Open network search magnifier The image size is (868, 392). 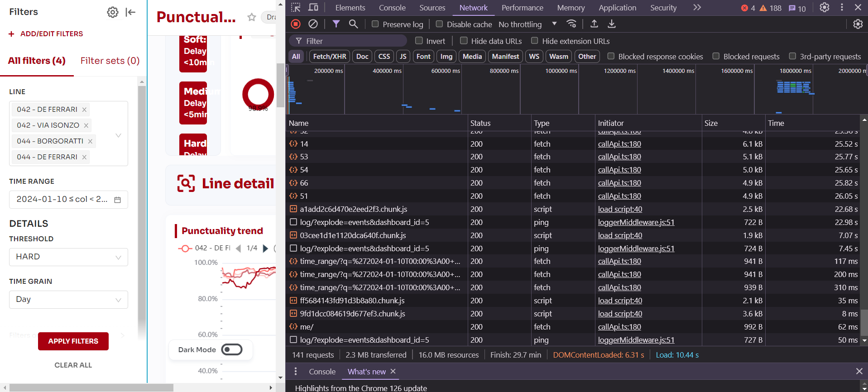[x=353, y=24]
